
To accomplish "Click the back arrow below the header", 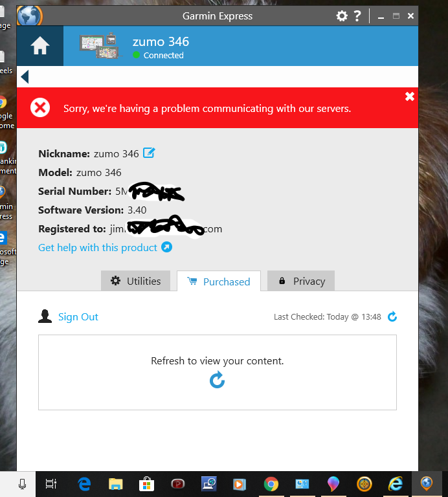I will click(x=25, y=77).
